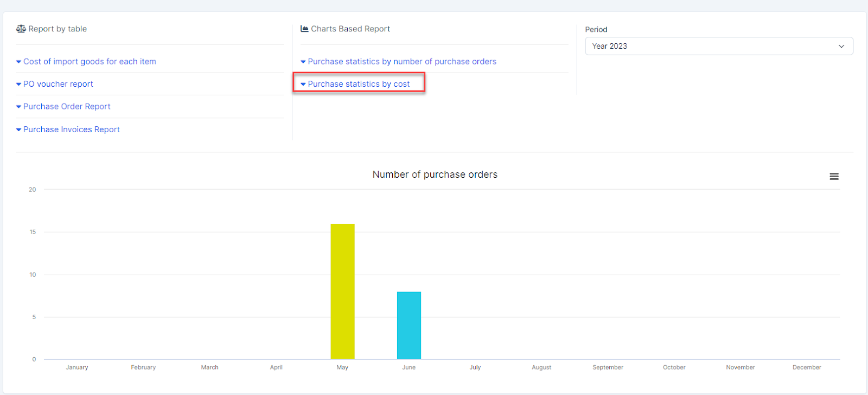Screen dimensions: 868x395
Task: Click the balance scale icon beside Report by table
Action: [21, 29]
